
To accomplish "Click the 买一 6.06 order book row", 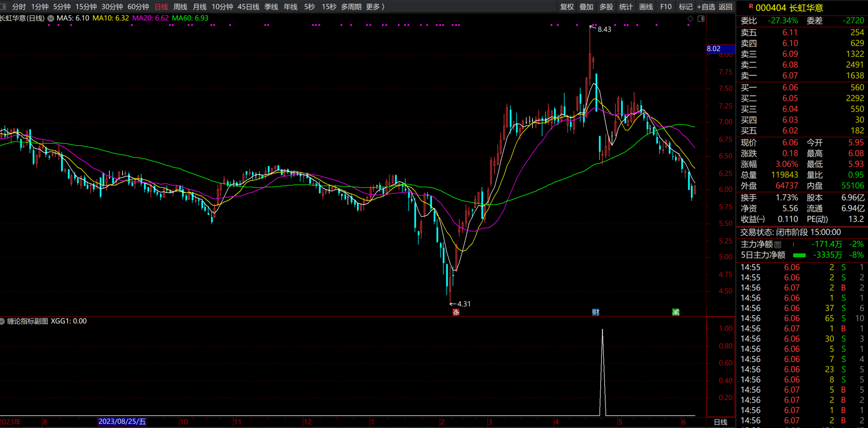I will (802, 88).
